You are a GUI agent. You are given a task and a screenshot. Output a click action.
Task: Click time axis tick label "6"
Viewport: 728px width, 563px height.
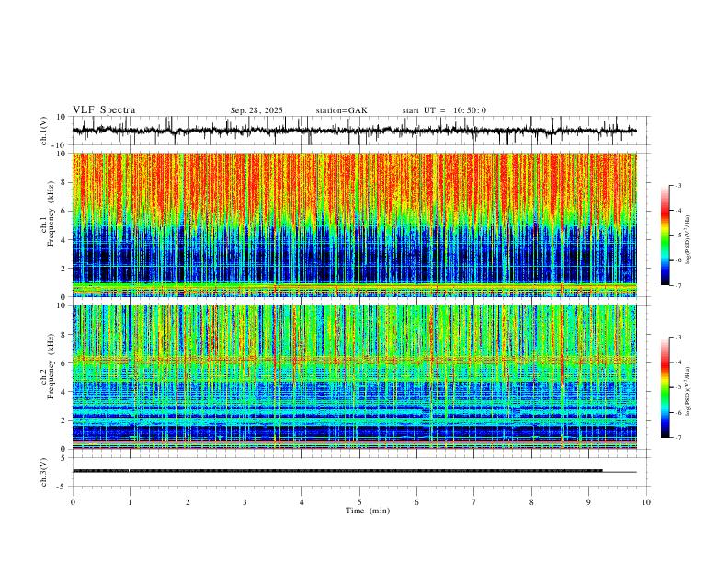click(416, 502)
